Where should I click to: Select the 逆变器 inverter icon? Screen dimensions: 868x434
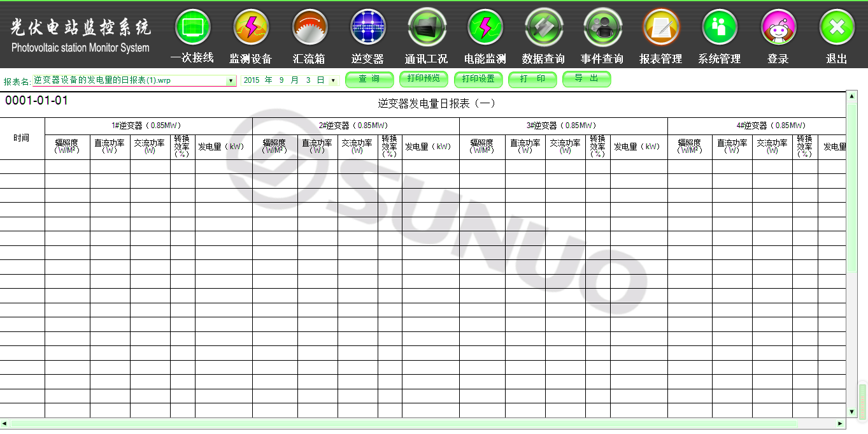(x=368, y=27)
